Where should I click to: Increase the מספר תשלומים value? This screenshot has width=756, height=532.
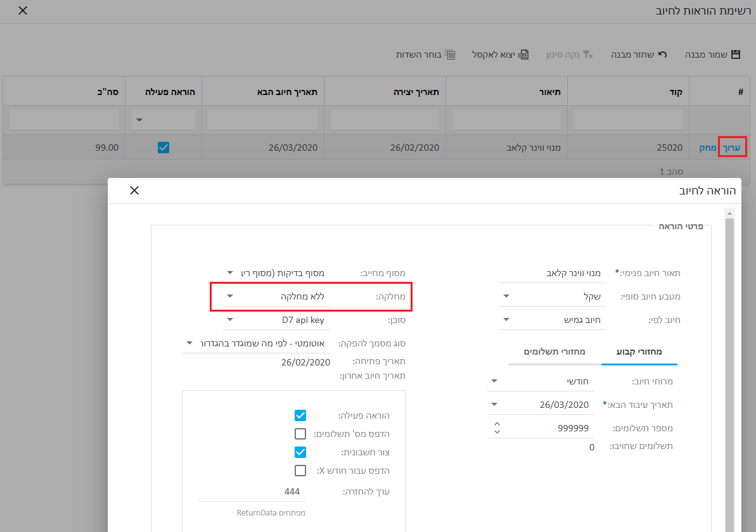(497, 424)
